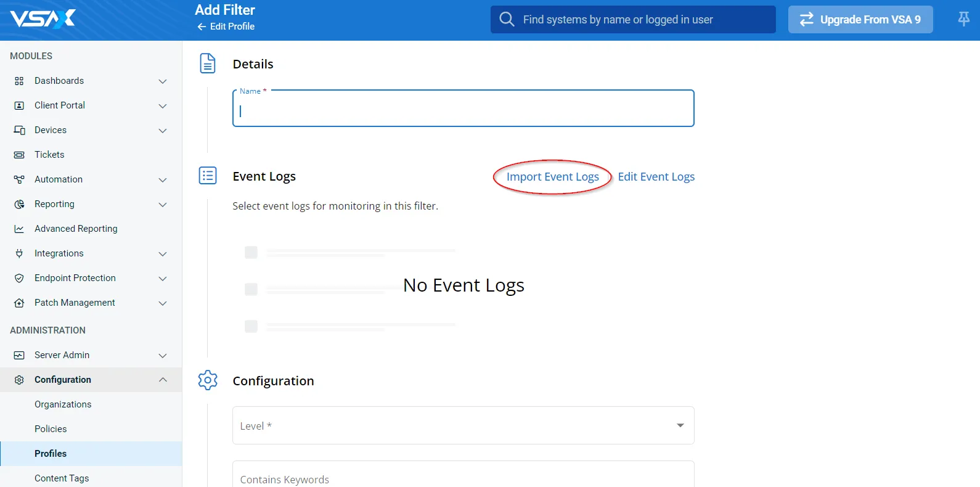Expand the Devices module menu
This screenshot has height=487, width=980.
tap(163, 131)
